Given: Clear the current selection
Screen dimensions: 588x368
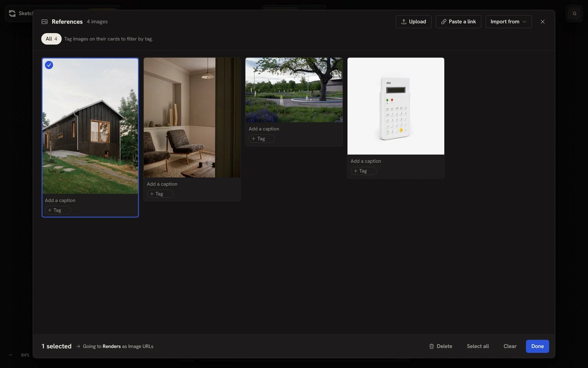Looking at the screenshot, I should coord(510,346).
